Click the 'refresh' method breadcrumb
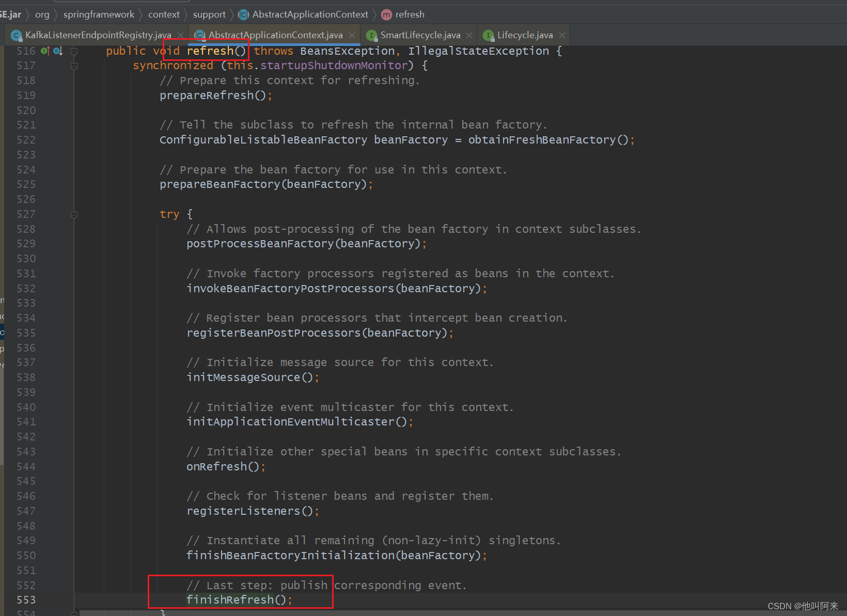Viewport: 847px width, 616px height. [x=410, y=14]
